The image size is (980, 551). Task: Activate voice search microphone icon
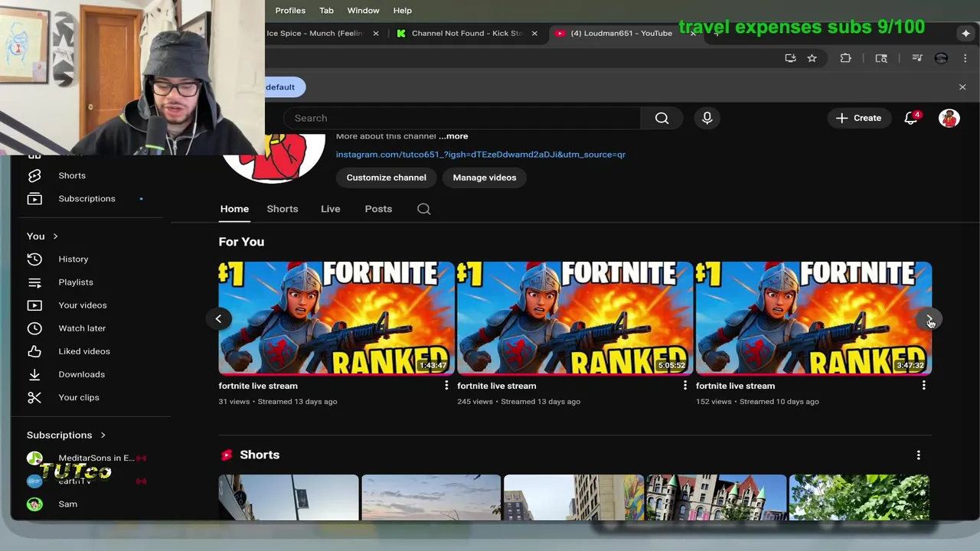[x=707, y=118]
